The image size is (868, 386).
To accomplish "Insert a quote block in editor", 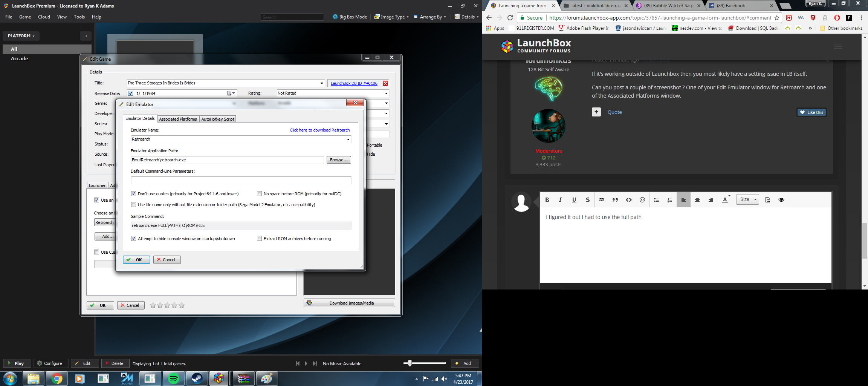I will pos(615,200).
